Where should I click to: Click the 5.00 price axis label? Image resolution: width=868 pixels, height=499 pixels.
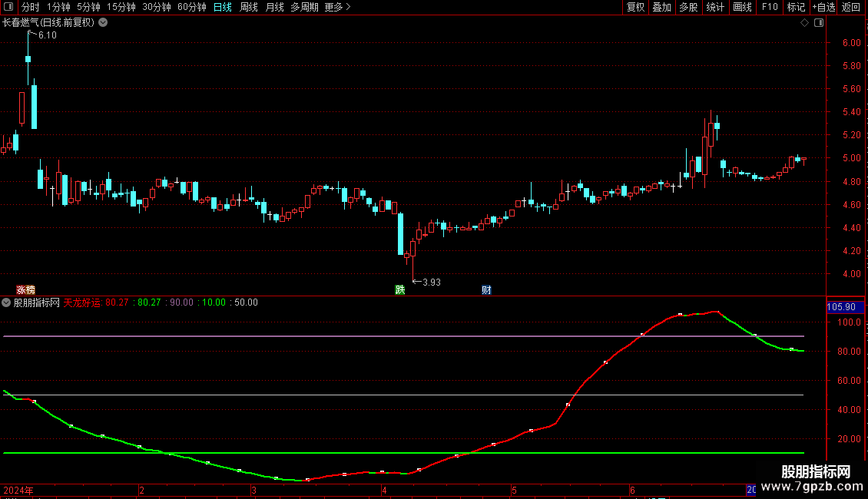pos(851,158)
